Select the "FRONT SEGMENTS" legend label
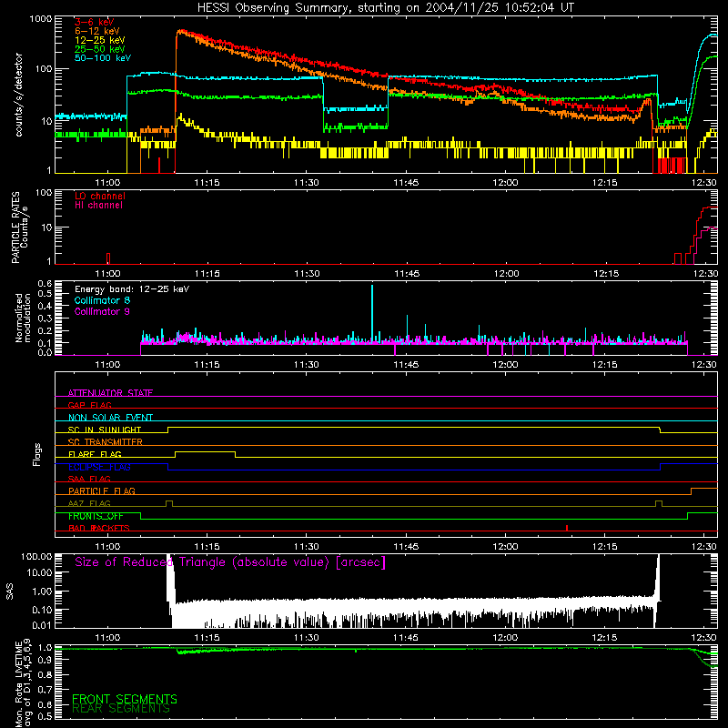The image size is (728, 728). click(125, 699)
